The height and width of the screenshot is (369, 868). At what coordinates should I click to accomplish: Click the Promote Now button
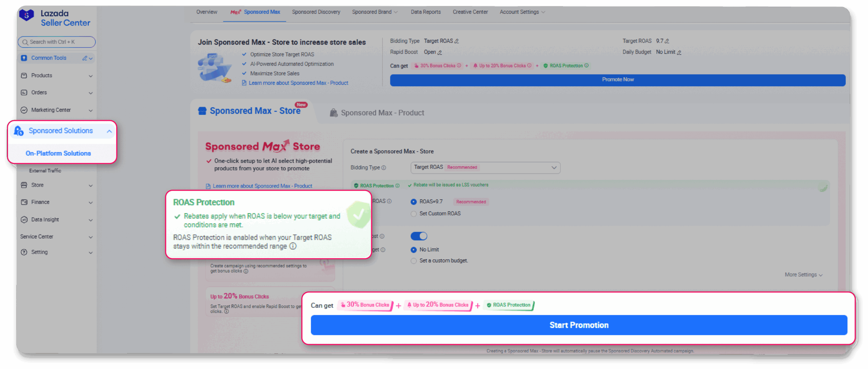[x=617, y=80]
